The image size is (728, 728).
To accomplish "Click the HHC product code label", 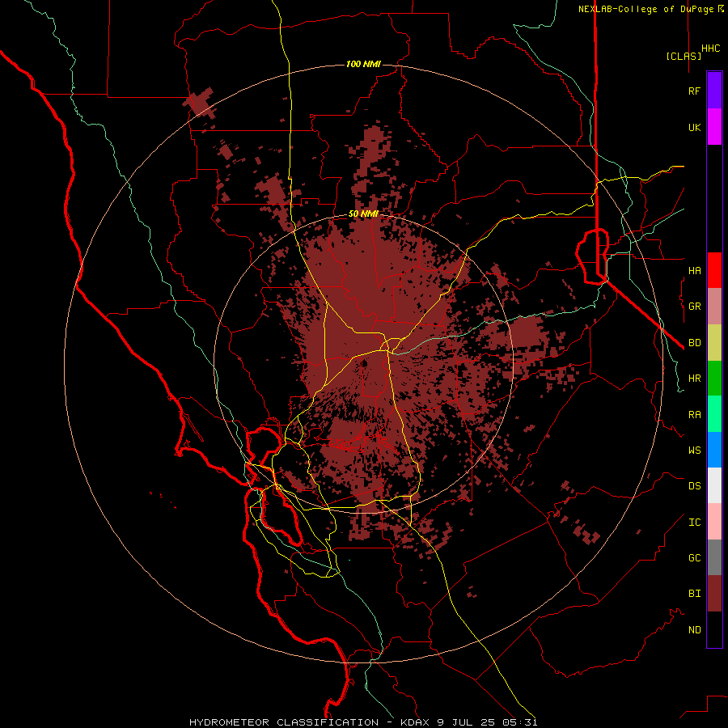I will [710, 49].
